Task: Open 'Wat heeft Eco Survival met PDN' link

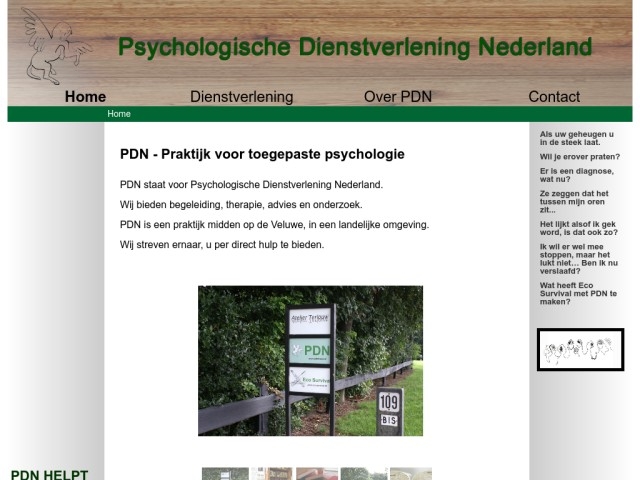Action: (578, 293)
